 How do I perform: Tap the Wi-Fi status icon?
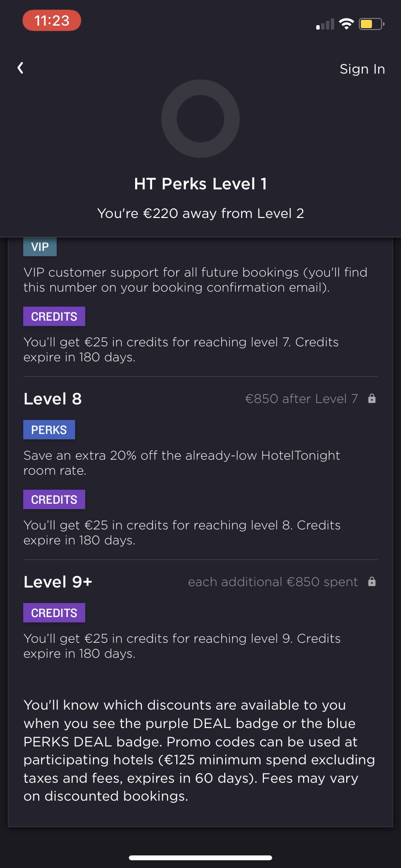346,24
